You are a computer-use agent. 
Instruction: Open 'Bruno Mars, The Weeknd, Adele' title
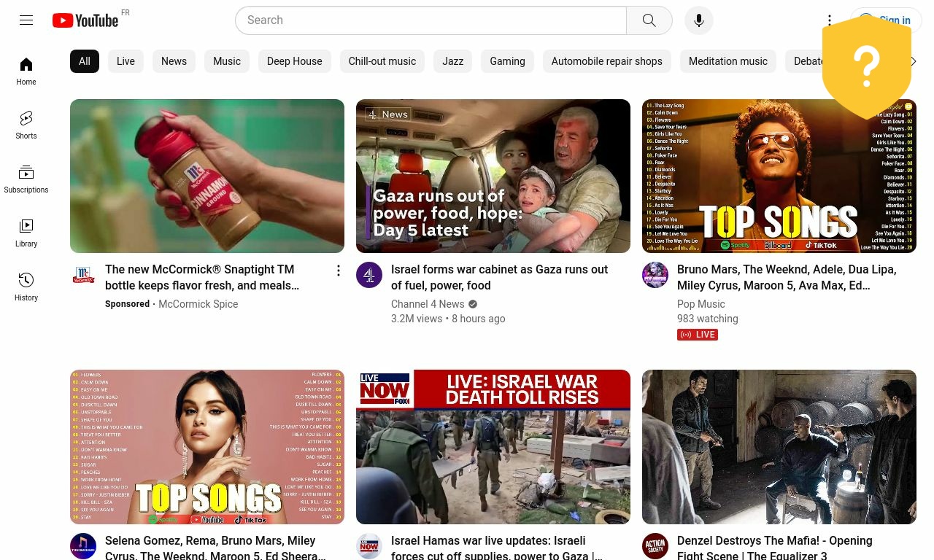click(787, 277)
